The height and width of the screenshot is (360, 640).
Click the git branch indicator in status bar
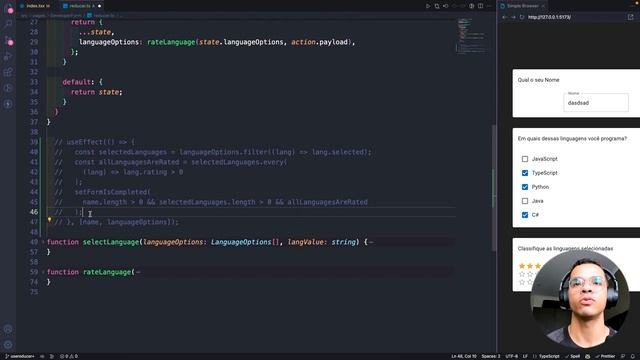click(x=20, y=356)
